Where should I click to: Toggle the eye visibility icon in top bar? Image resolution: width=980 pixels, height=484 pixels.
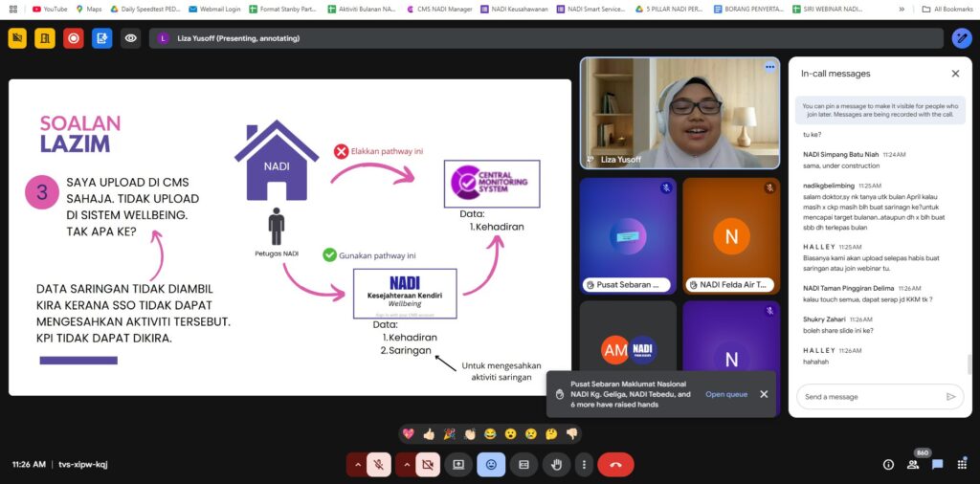131,38
